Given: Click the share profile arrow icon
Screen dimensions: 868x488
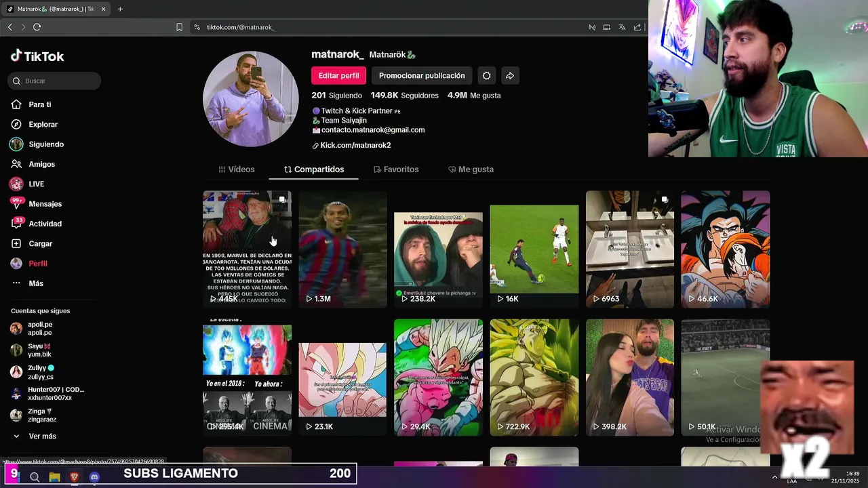Looking at the screenshot, I should click(x=510, y=76).
